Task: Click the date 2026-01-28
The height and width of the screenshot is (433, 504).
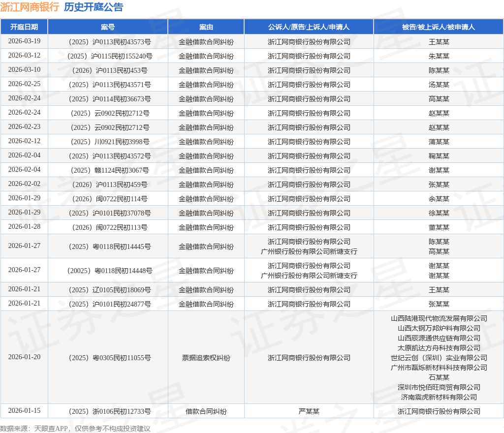Action: 25,226
